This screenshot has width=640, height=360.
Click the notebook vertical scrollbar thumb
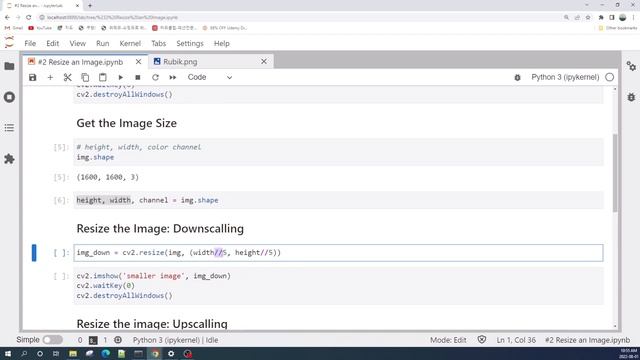click(615, 172)
